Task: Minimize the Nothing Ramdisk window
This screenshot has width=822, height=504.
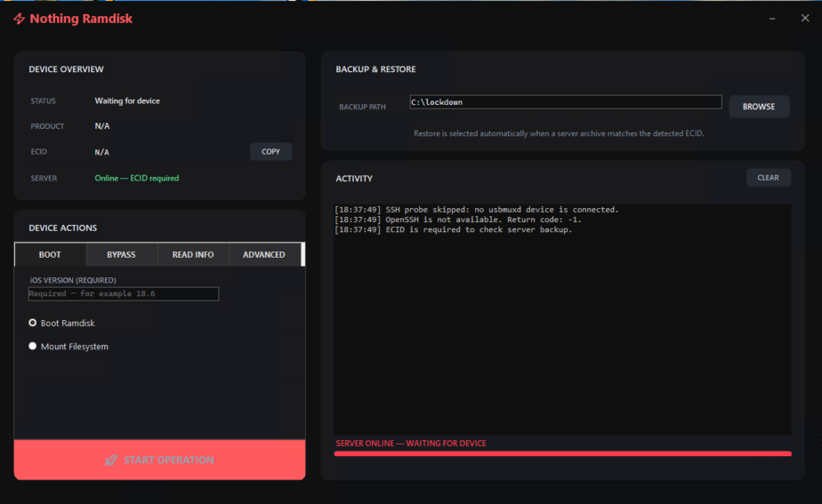Action: pos(772,19)
